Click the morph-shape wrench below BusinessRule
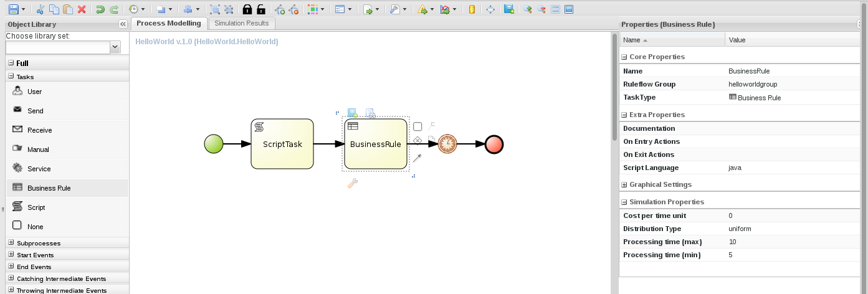 click(352, 183)
